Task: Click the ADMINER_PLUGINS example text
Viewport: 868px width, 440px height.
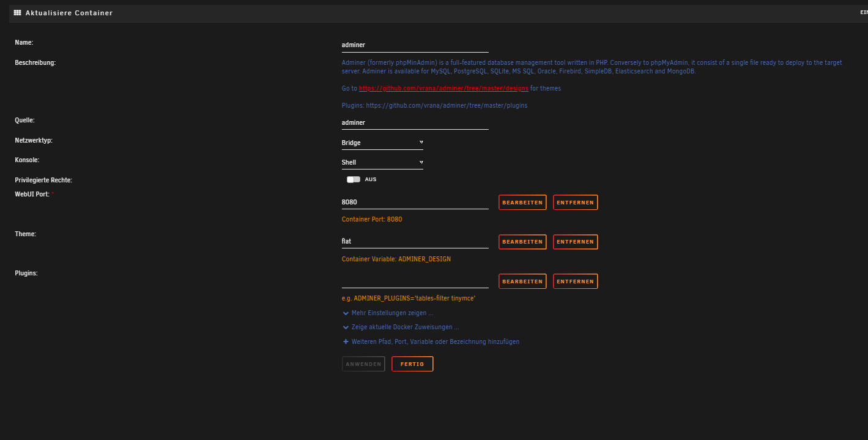Action: tap(409, 298)
